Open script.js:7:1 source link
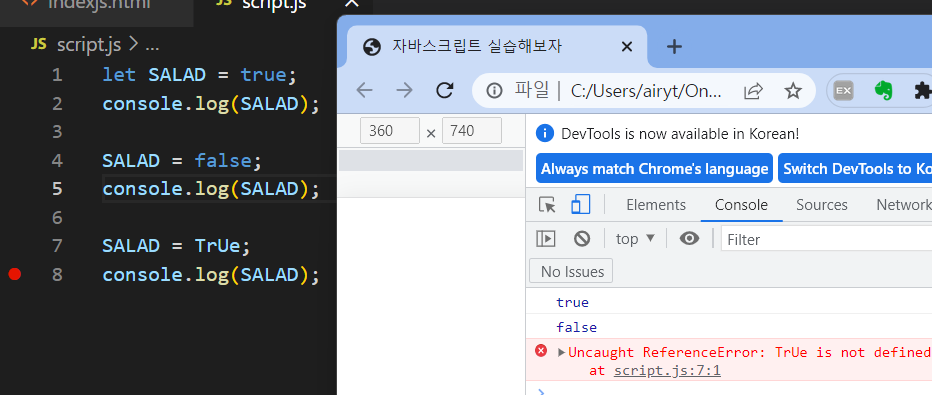This screenshot has height=395, width=932. (667, 371)
